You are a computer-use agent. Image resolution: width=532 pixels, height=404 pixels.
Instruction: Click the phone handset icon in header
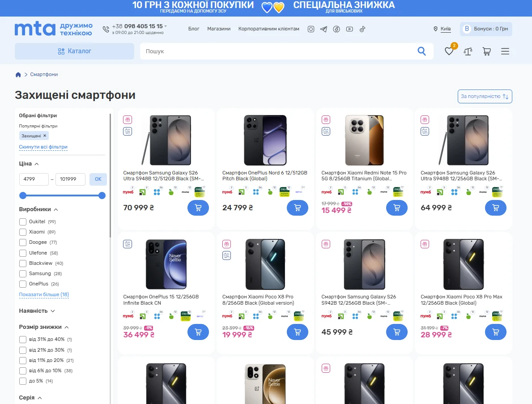[x=106, y=29]
